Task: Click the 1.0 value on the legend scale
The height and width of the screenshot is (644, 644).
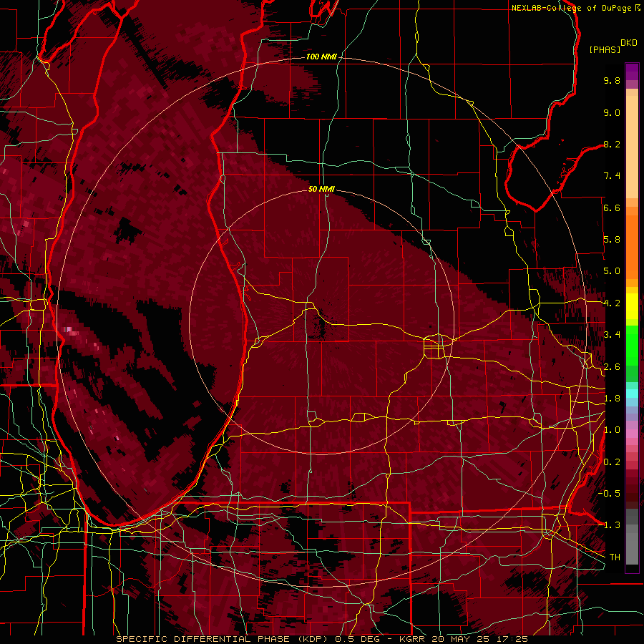Action: tap(612, 430)
